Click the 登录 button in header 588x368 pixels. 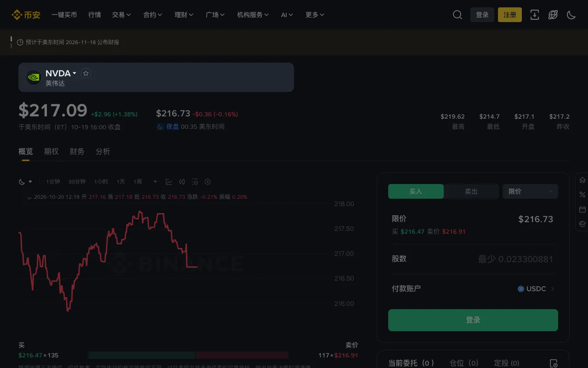click(482, 15)
